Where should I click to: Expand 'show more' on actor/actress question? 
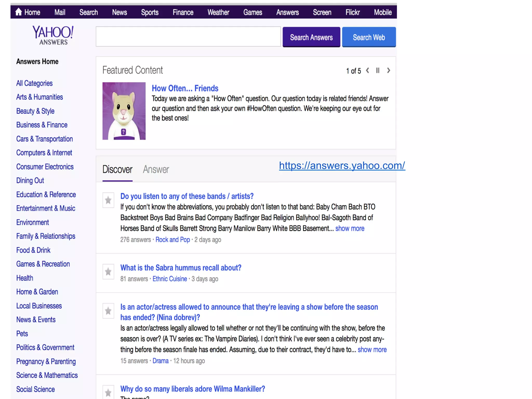(x=372, y=350)
